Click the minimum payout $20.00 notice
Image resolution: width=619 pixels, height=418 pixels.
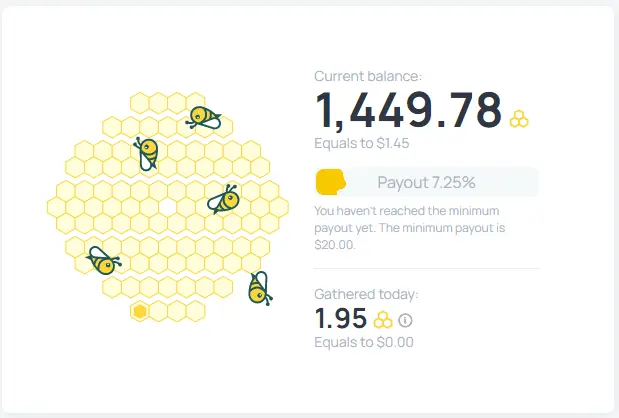point(410,228)
